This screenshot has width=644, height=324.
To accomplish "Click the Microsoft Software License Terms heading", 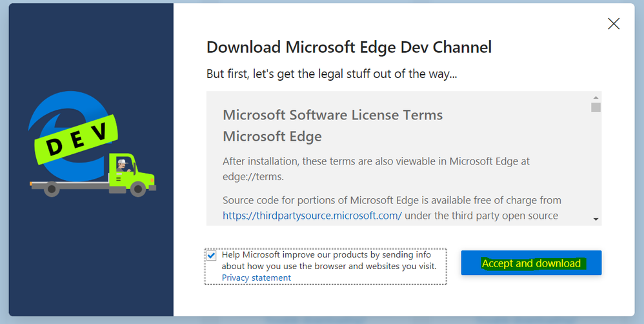I will 332,116.
